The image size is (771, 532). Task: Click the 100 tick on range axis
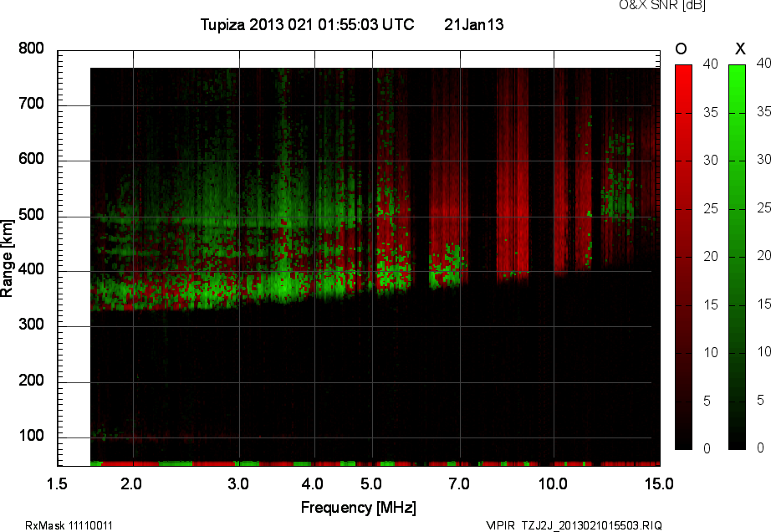pyautogui.click(x=31, y=437)
